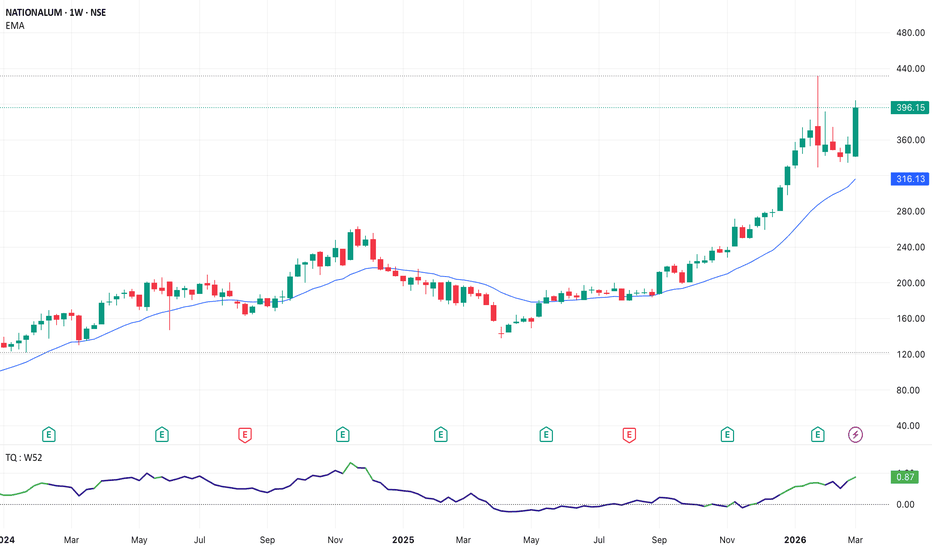Click the green earnings marker for February 2024
Screen dimensions: 932x550
point(49,435)
